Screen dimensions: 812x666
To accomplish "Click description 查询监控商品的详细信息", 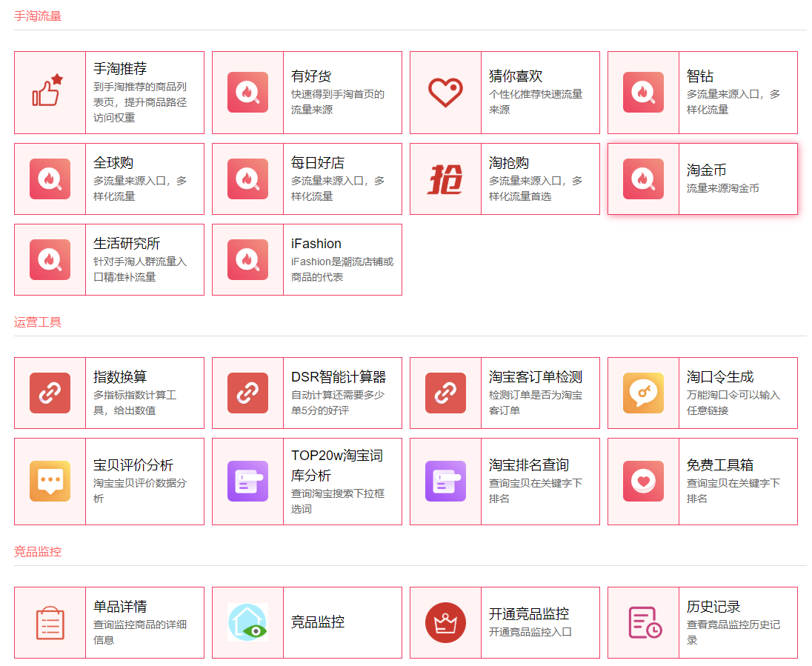I will point(140,633).
